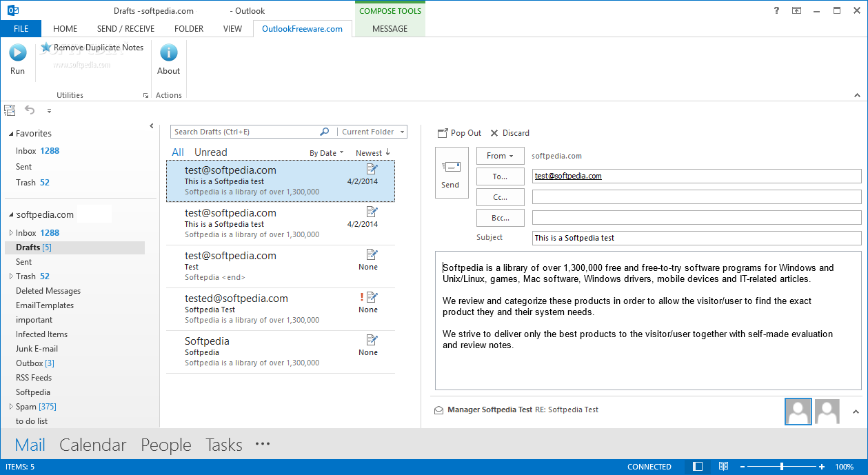Screen dimensions: 868x475
Task: Expand the Trash folder under softpedia.com
Action: pyautogui.click(x=11, y=276)
